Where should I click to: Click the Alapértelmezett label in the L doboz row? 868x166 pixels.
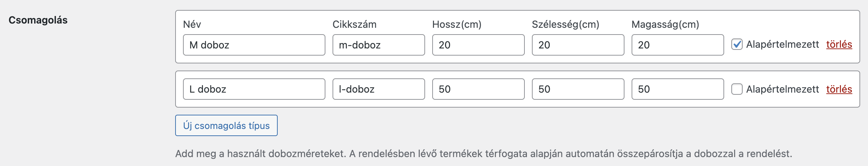click(782, 89)
